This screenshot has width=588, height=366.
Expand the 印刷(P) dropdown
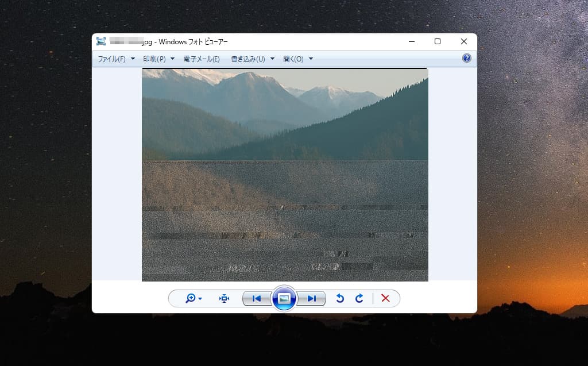pyautogui.click(x=159, y=59)
